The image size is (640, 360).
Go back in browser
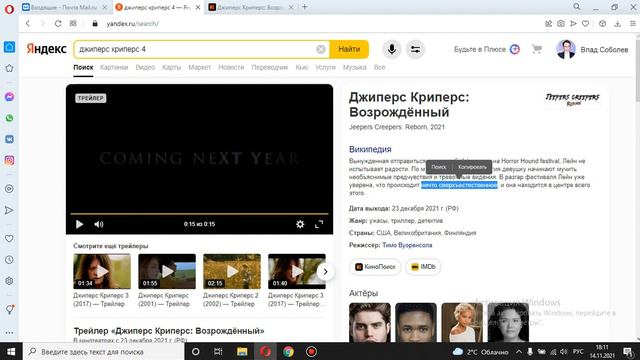pyautogui.click(x=28, y=24)
